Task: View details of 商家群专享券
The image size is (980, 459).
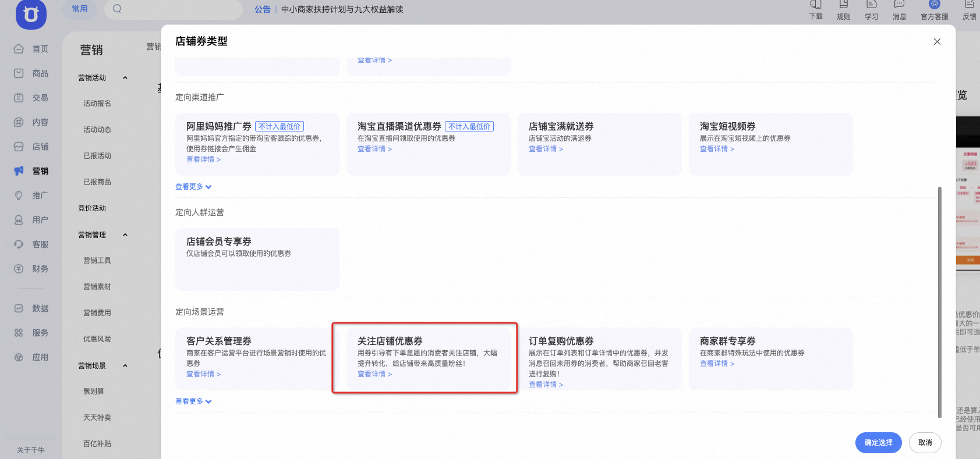Action: [x=717, y=364]
